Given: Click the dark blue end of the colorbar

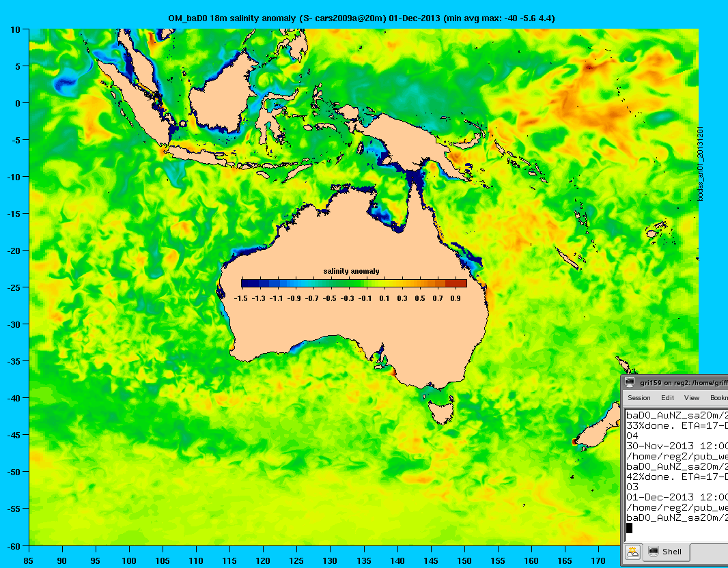Looking at the screenshot, I should point(250,283).
